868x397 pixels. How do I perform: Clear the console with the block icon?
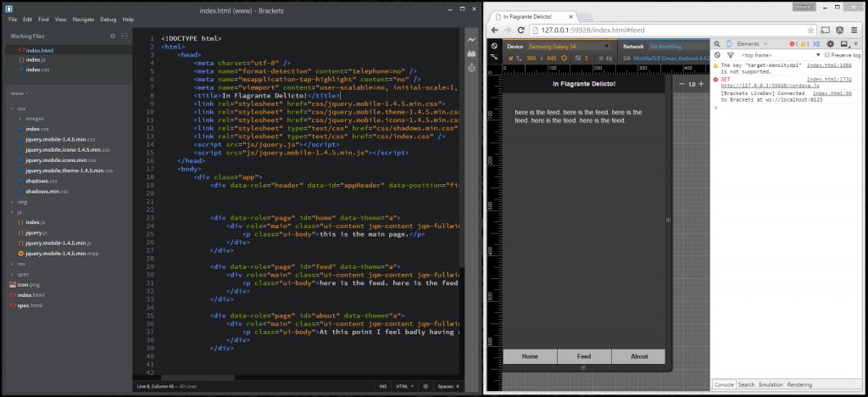pyautogui.click(x=717, y=55)
